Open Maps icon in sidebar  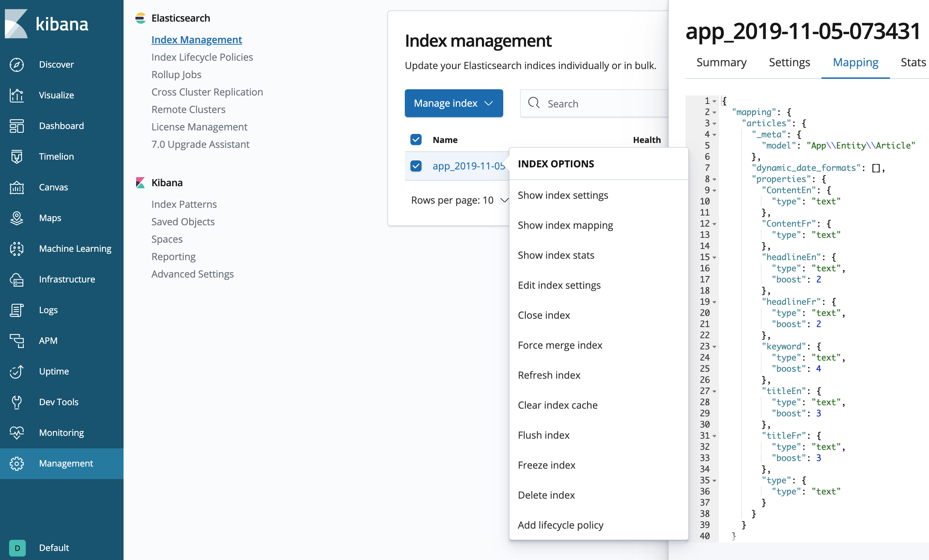[17, 218]
